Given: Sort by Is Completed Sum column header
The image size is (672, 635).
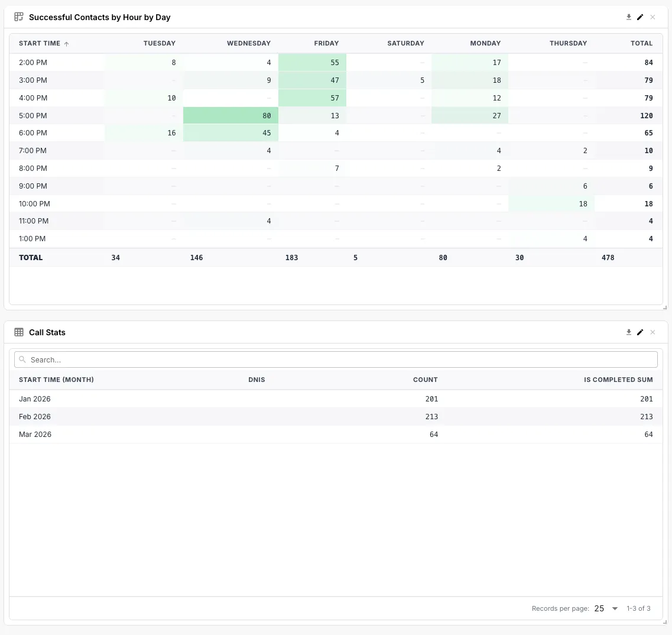Looking at the screenshot, I should 618,380.
